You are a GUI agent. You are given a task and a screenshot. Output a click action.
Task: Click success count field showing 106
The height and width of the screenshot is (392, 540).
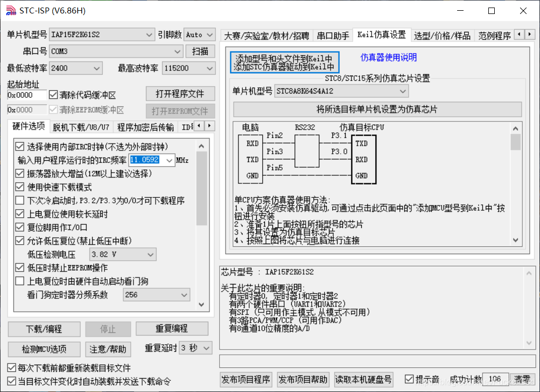click(x=495, y=379)
